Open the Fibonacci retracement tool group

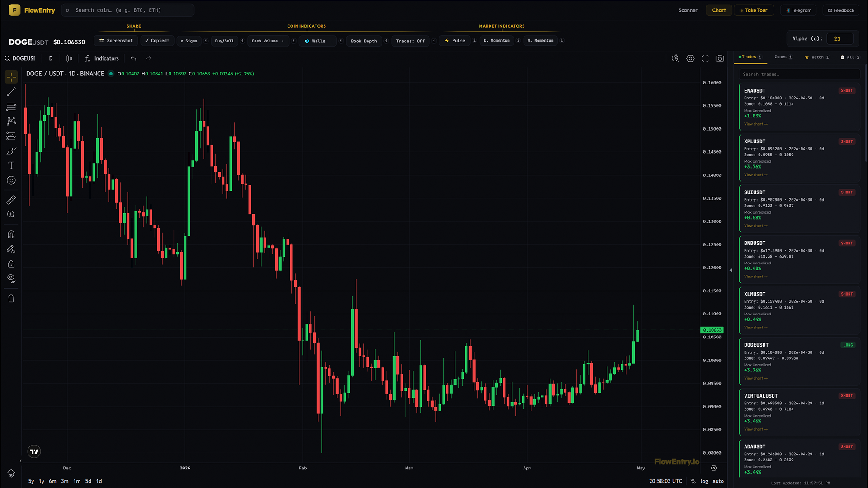(11, 107)
